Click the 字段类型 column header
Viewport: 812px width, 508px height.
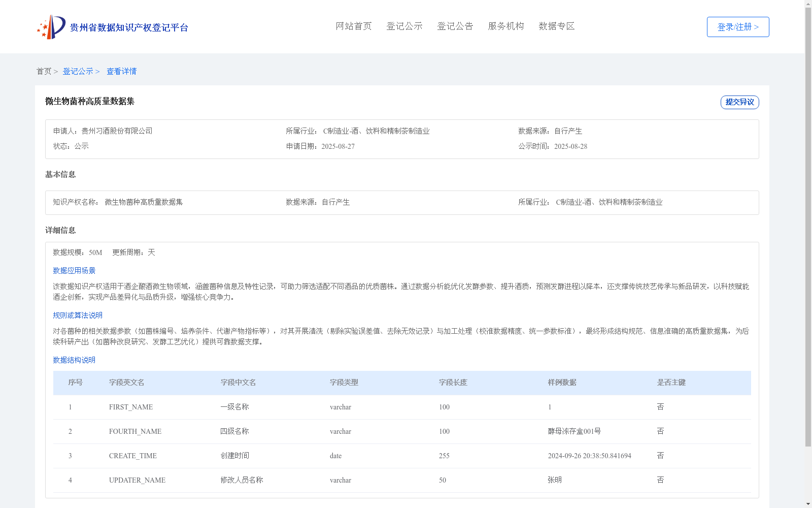pyautogui.click(x=344, y=383)
